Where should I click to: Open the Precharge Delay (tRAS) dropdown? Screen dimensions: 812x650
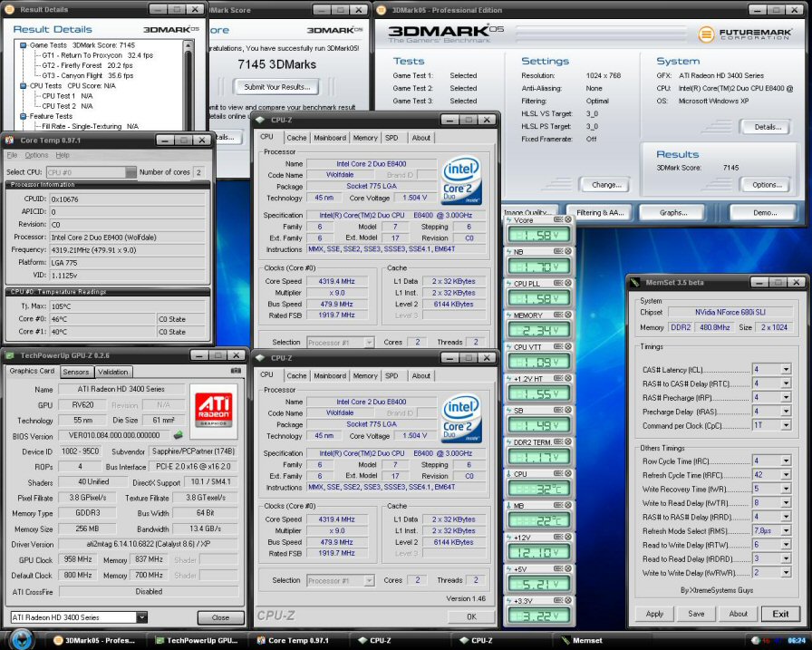pyautogui.click(x=786, y=412)
